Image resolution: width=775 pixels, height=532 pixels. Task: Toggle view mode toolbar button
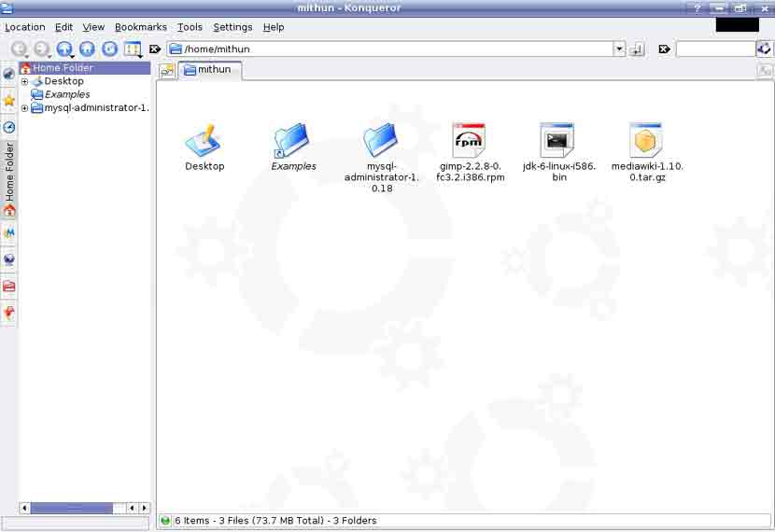(x=133, y=49)
